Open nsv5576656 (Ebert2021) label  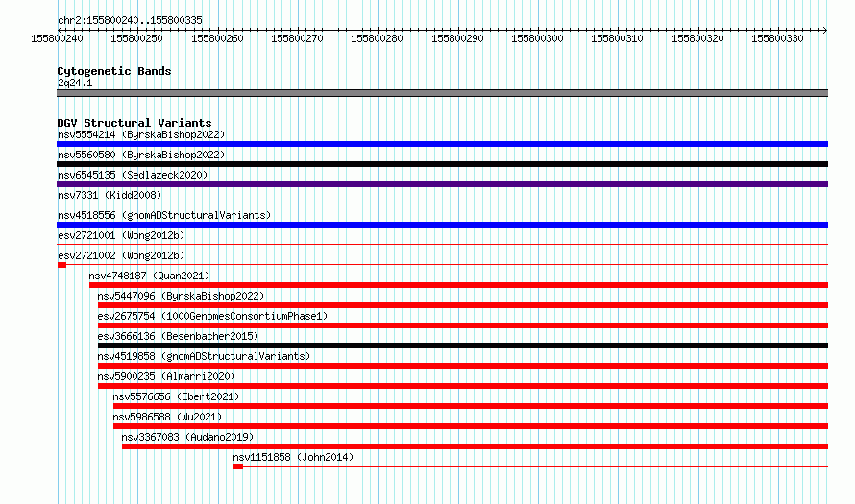[x=176, y=396]
